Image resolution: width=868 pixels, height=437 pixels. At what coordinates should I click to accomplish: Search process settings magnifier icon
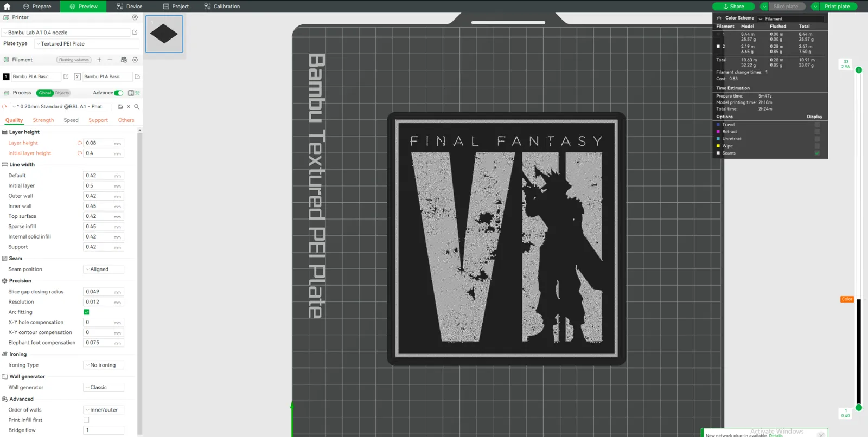point(137,107)
